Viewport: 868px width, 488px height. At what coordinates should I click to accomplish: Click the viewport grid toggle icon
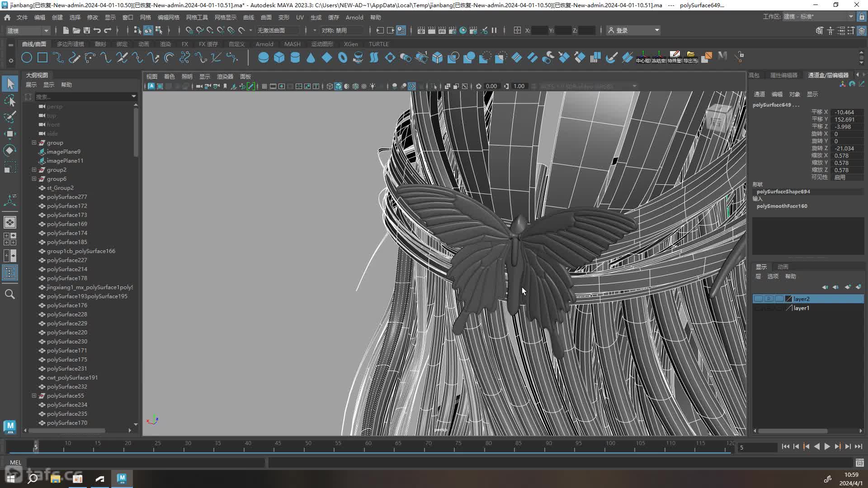pyautogui.click(x=264, y=86)
